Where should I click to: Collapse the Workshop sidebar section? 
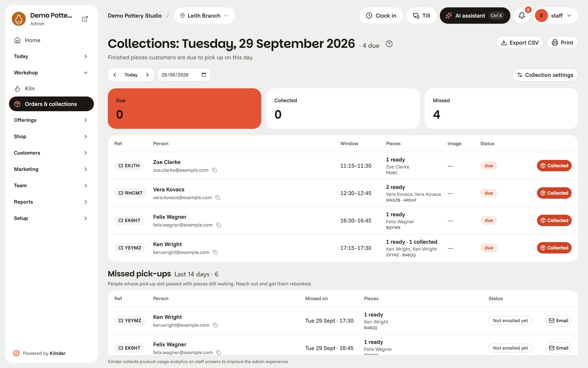(51, 73)
